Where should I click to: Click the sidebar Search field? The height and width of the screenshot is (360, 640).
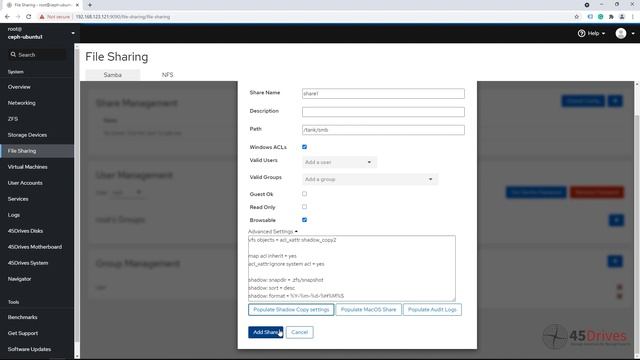pos(38,54)
